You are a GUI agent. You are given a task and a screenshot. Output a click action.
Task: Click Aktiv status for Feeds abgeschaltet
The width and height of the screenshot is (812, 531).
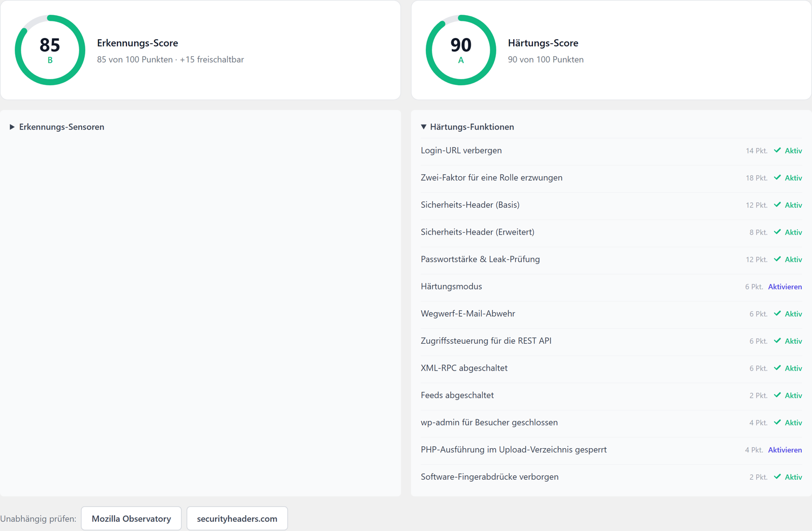[793, 395]
